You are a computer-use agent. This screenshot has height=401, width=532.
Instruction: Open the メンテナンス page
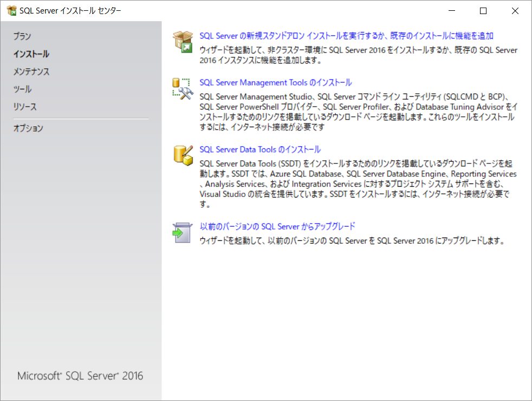click(31, 71)
